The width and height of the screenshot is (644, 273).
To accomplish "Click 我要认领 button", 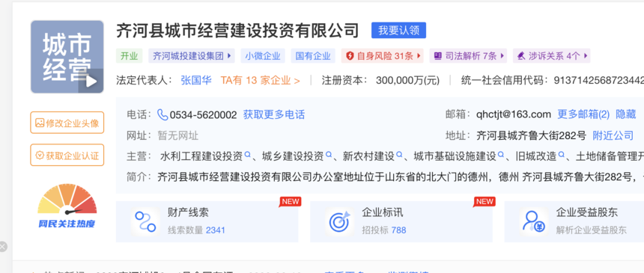I will [398, 31].
